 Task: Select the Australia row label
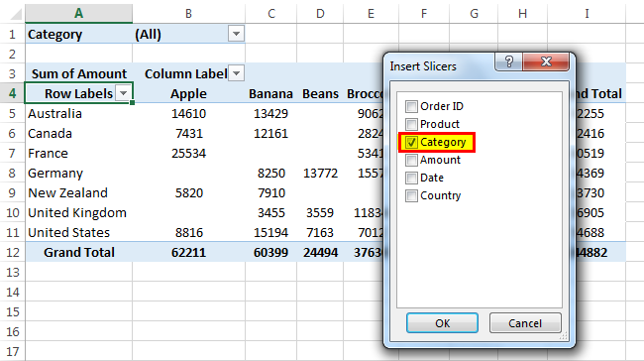click(x=79, y=113)
